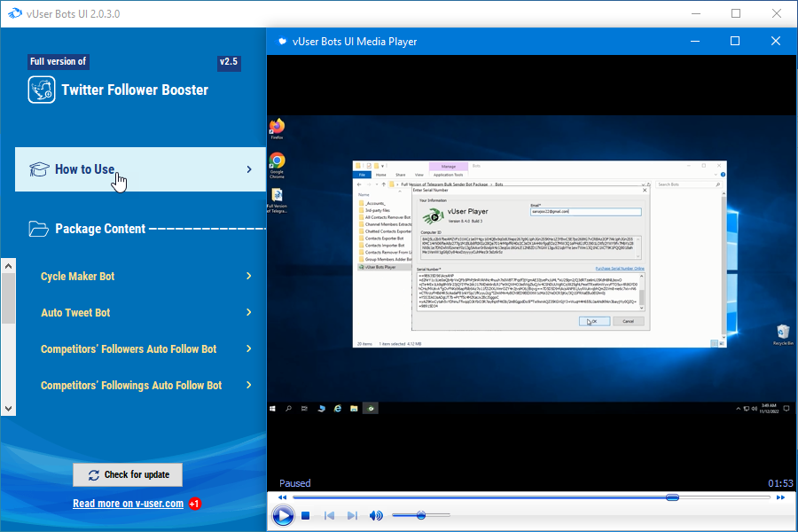Click the package list scroll down arrow

[8, 408]
